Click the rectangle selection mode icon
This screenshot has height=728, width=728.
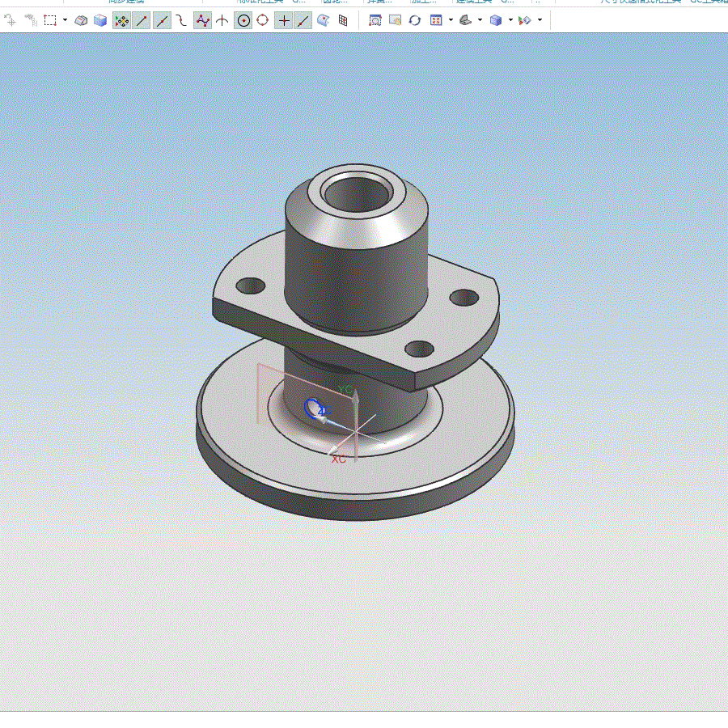49,20
